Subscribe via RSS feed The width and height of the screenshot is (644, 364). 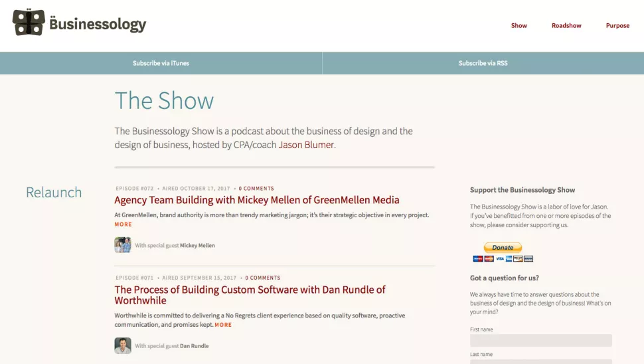[483, 63]
